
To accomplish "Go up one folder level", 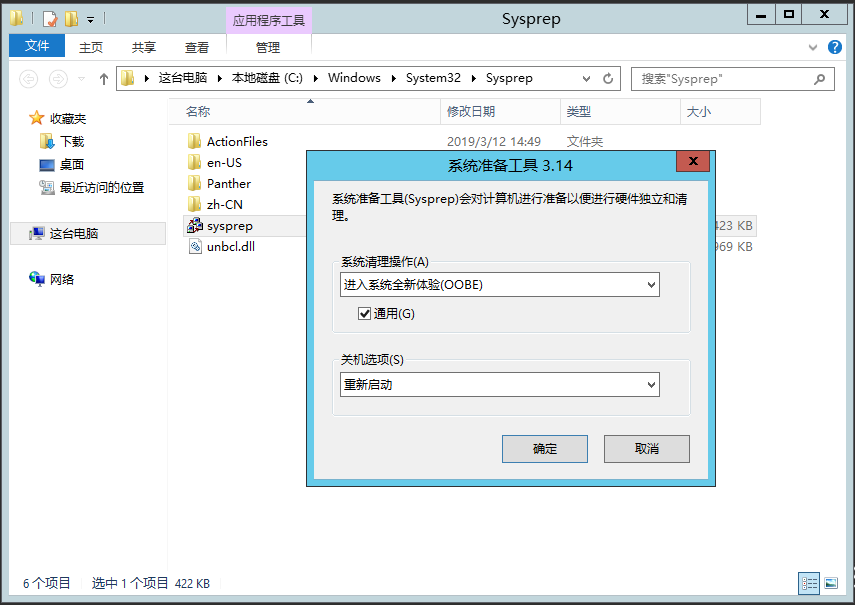I will click(x=104, y=79).
